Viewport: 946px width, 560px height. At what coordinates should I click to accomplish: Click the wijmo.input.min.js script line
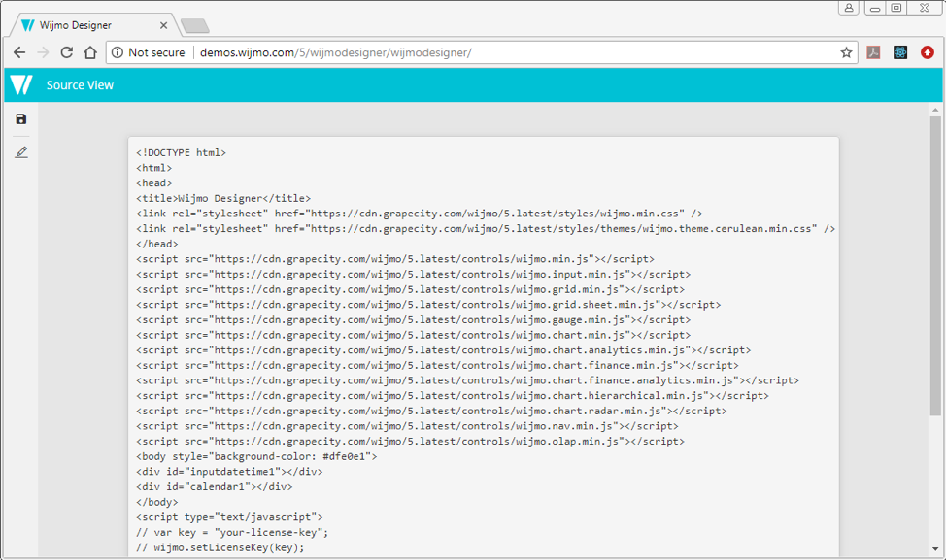point(414,275)
